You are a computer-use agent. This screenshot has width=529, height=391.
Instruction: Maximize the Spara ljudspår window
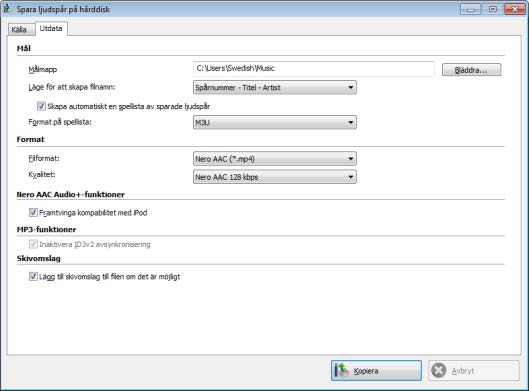pyautogui.click(x=493, y=9)
